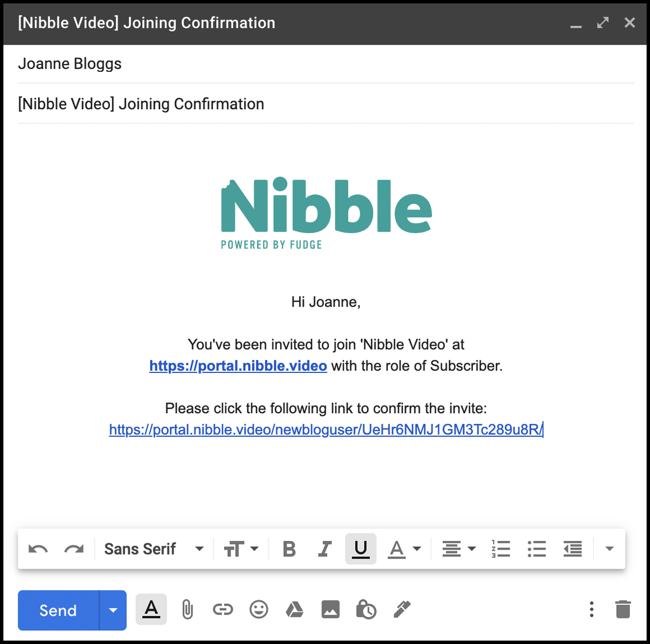
Task: Click the 'with the role of Subscriber.' text
Action: click(x=417, y=366)
